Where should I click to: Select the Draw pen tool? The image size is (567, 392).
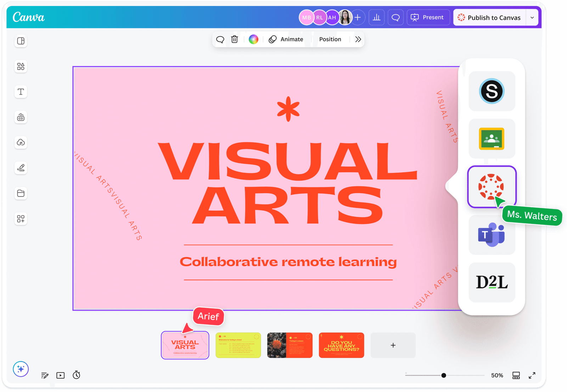[x=21, y=168]
